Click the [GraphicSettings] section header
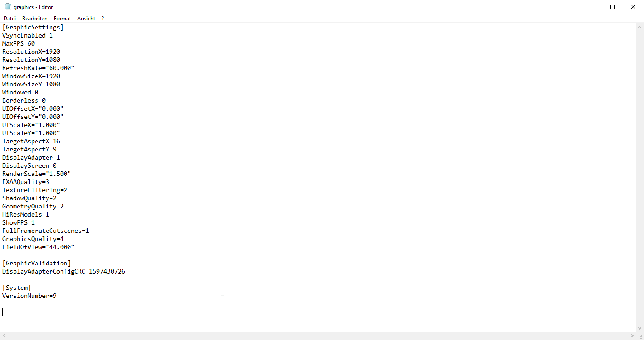The height and width of the screenshot is (340, 644). (x=33, y=27)
